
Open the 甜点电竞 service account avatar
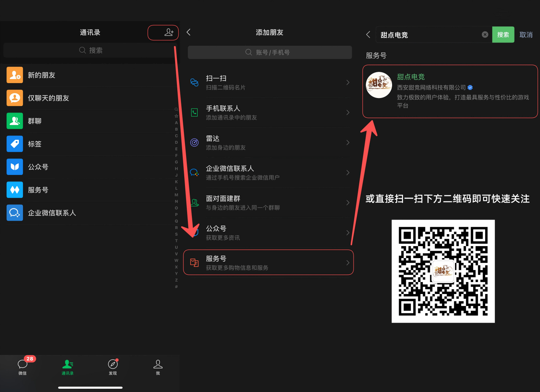pyautogui.click(x=379, y=85)
